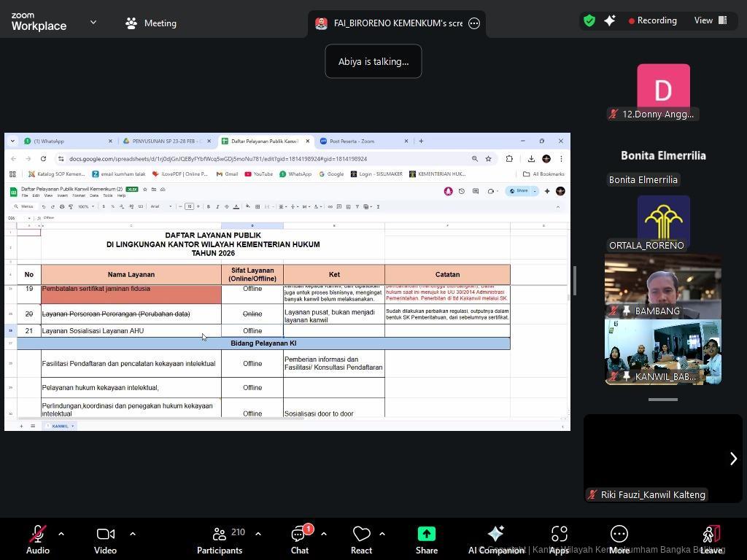Open the React emoji menu
This screenshot has width=747, height=560.
361,540
